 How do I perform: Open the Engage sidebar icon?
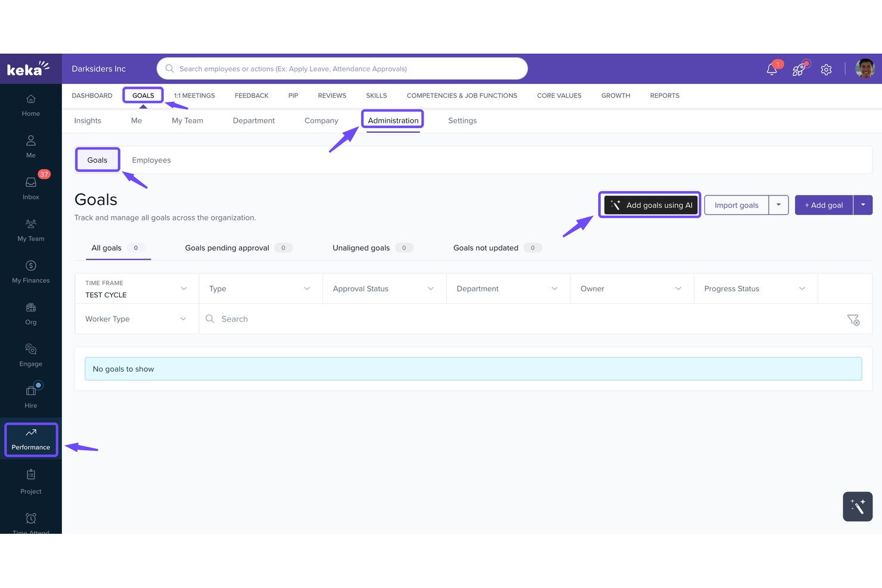(31, 355)
